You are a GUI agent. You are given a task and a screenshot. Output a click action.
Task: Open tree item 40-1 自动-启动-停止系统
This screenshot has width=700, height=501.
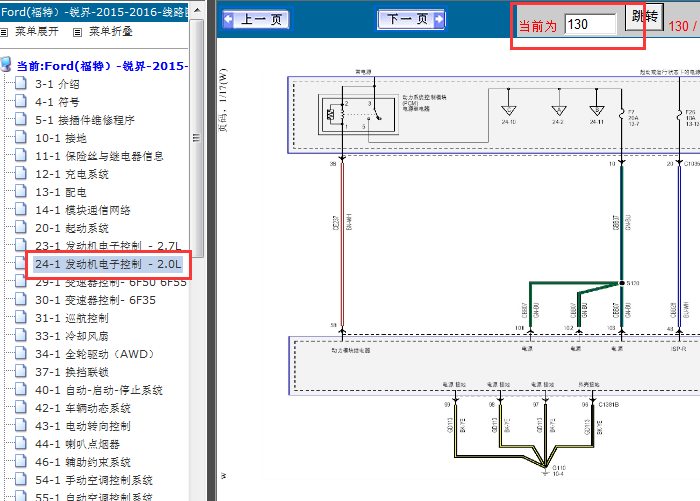(x=99, y=390)
